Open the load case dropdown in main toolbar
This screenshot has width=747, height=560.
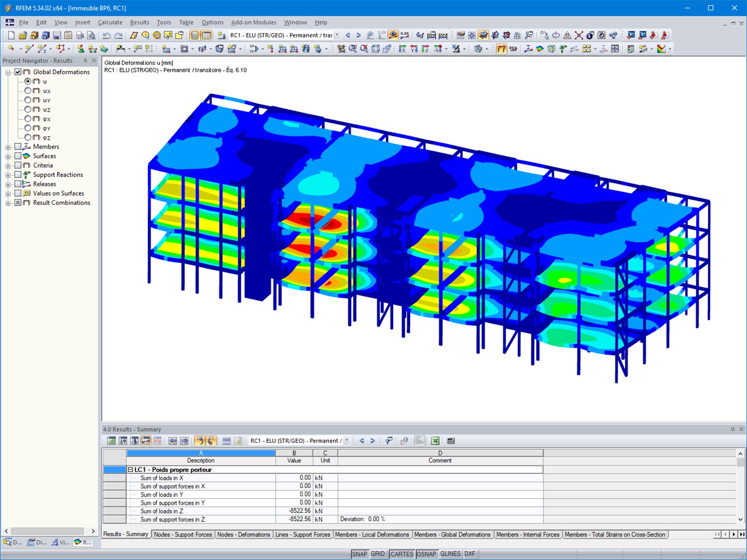coord(337,35)
